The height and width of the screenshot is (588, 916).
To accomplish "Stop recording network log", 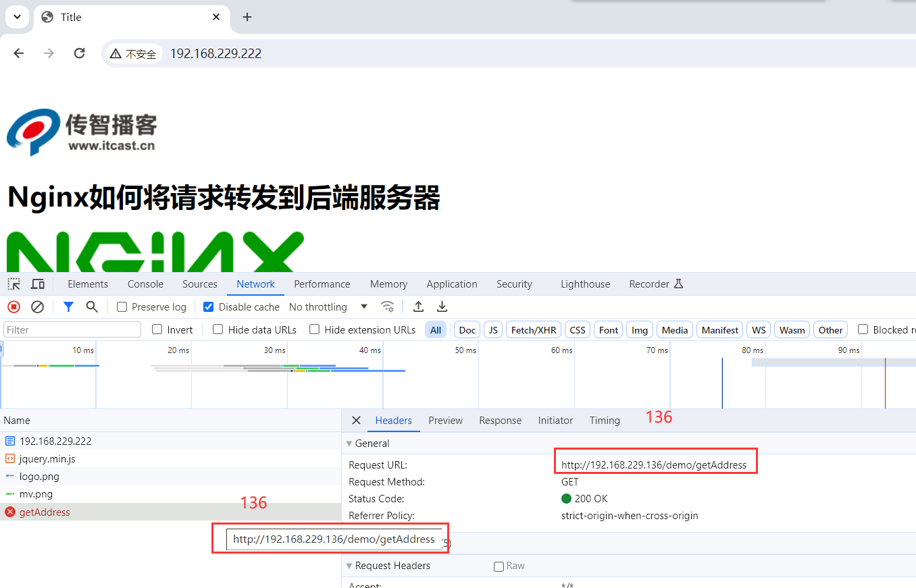I will tap(14, 307).
